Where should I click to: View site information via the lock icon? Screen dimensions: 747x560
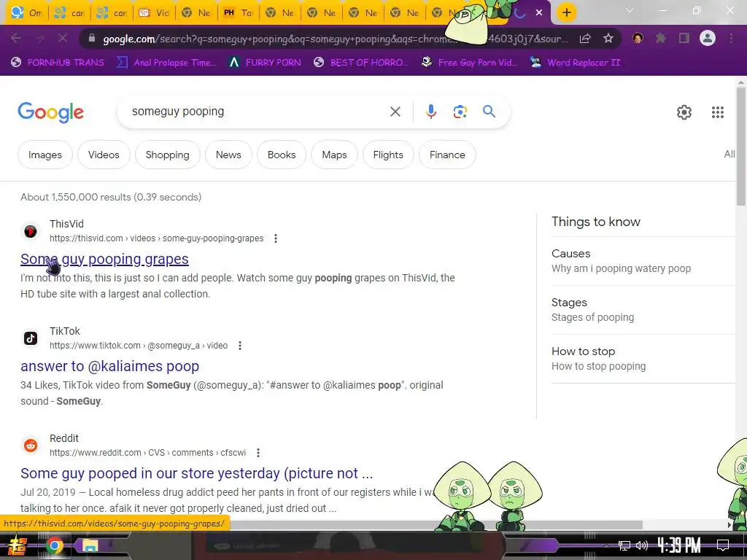click(92, 38)
